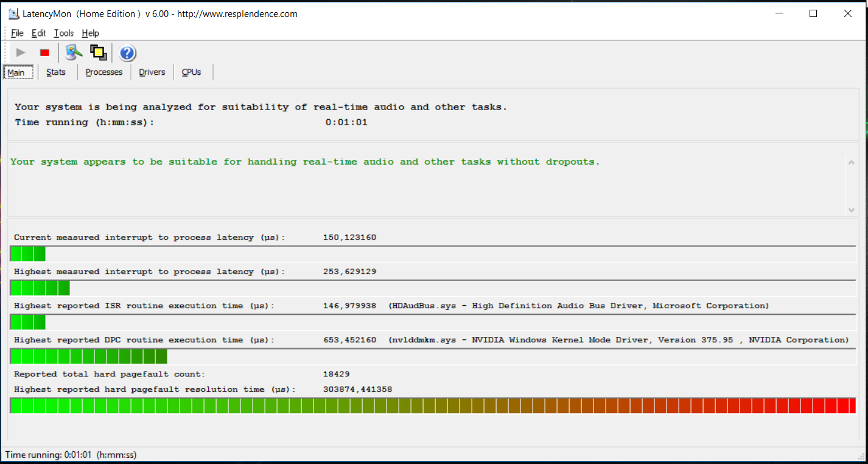This screenshot has width=868, height=464.
Task: Open the Edit menu
Action: (38, 33)
